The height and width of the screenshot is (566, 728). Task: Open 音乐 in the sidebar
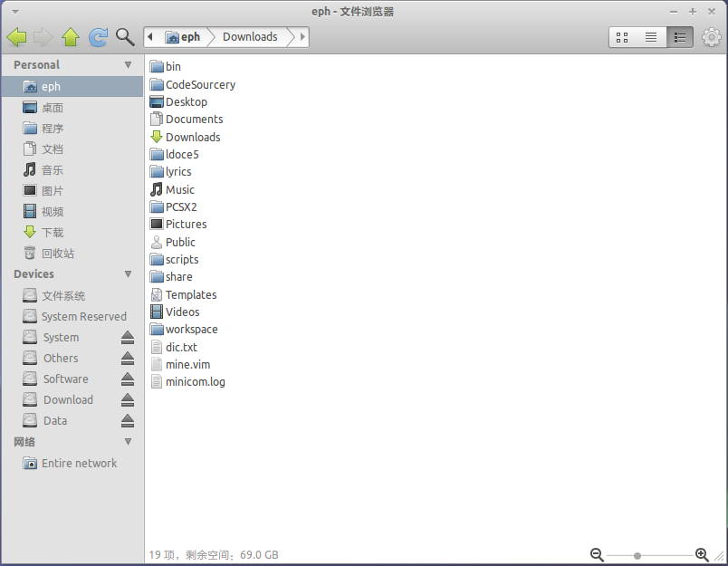pyautogui.click(x=72, y=170)
